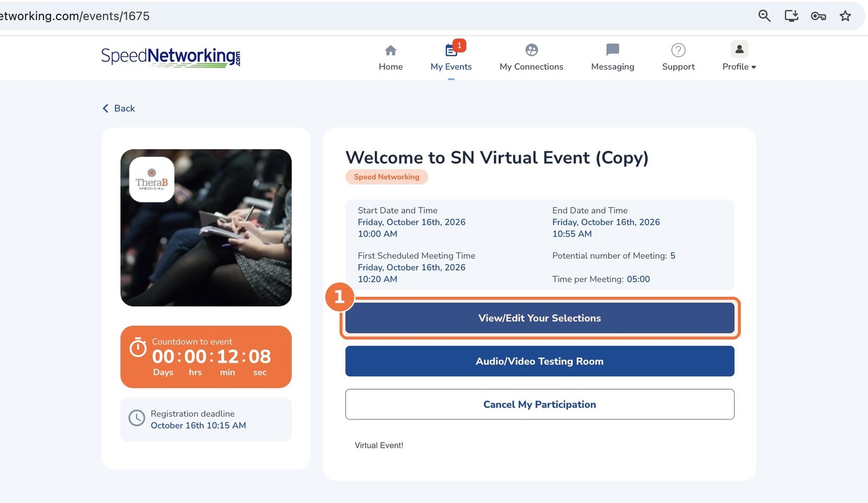Screen dimensions: 868x503
Task: Click the install app icon in address bar
Action: (792, 16)
